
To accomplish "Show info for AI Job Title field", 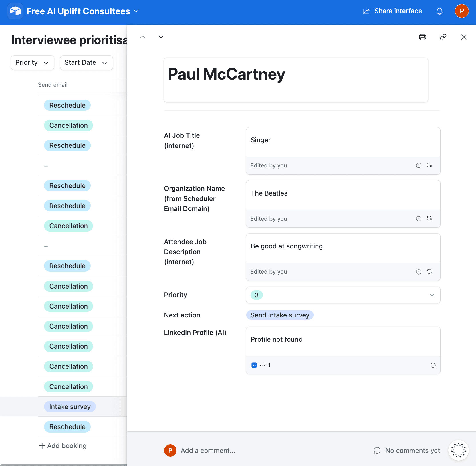I will pos(419,165).
